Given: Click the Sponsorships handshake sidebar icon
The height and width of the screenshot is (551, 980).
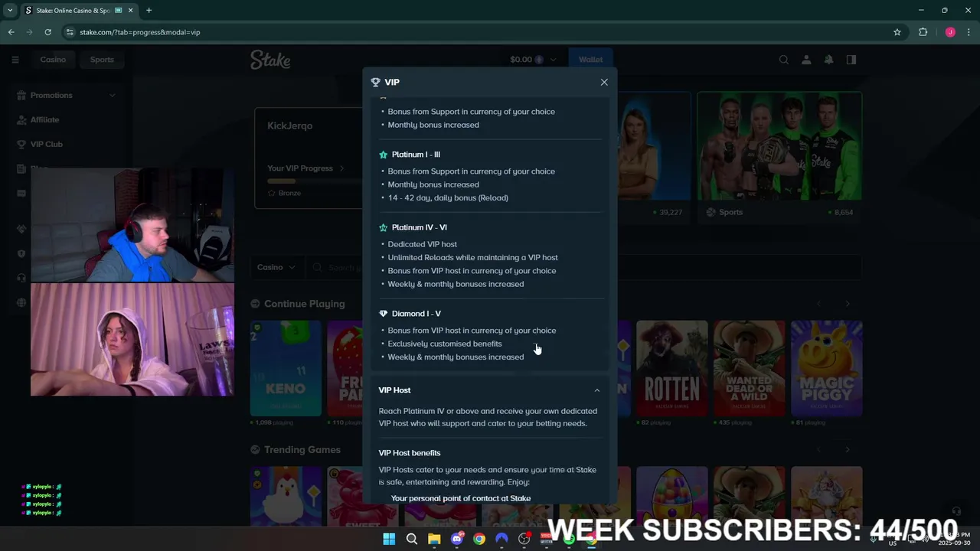Looking at the screenshot, I should coord(21,229).
